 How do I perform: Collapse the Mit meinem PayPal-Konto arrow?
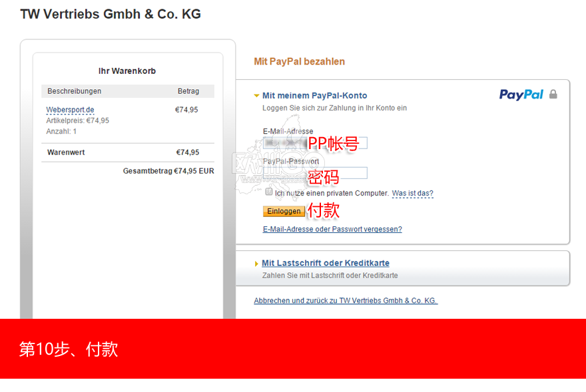[256, 96]
